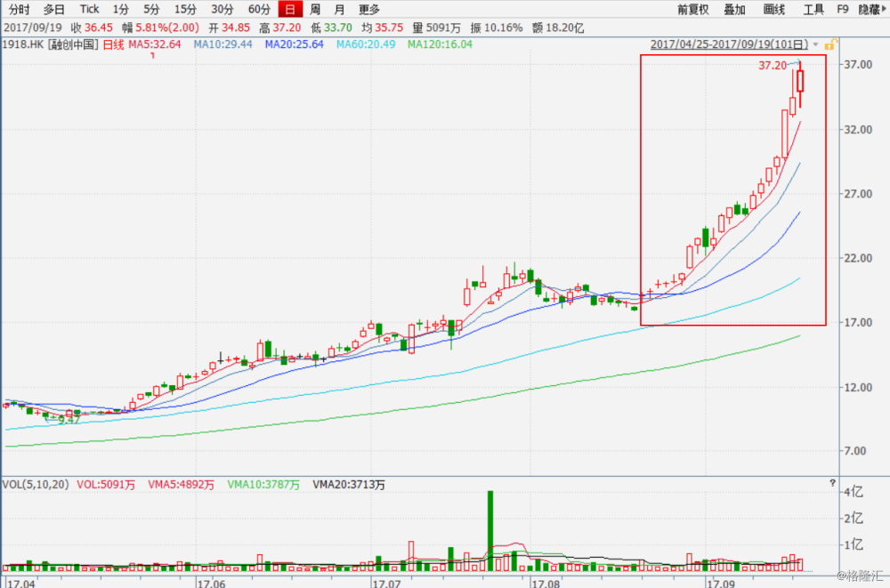This screenshot has width=890, height=588.
Task: Click the 37.20 peak price marker on chart
Action: pyautogui.click(x=773, y=65)
